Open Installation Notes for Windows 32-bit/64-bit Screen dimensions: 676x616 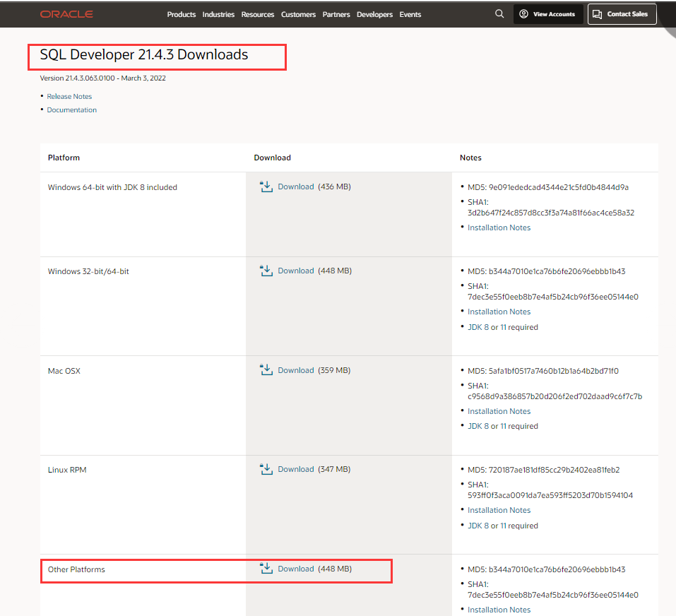tap(499, 312)
